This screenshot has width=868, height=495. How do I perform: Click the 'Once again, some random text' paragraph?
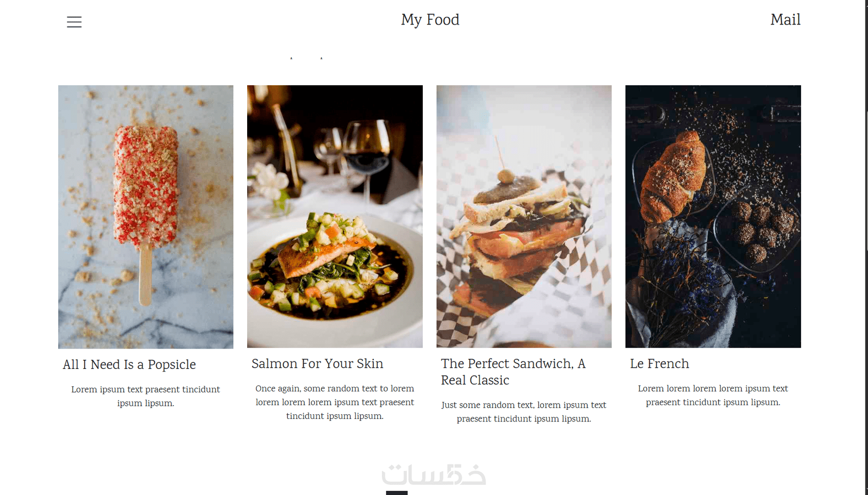(334, 402)
